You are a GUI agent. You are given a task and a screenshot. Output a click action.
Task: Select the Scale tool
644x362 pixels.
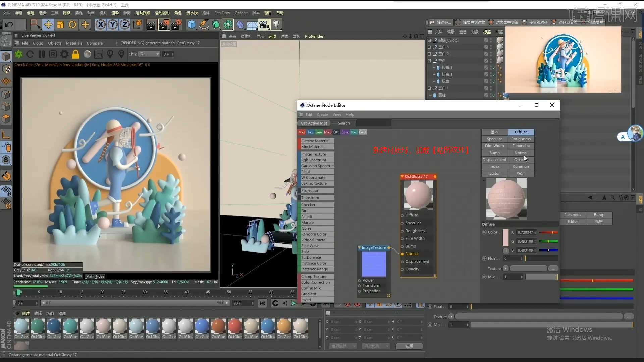[60, 24]
